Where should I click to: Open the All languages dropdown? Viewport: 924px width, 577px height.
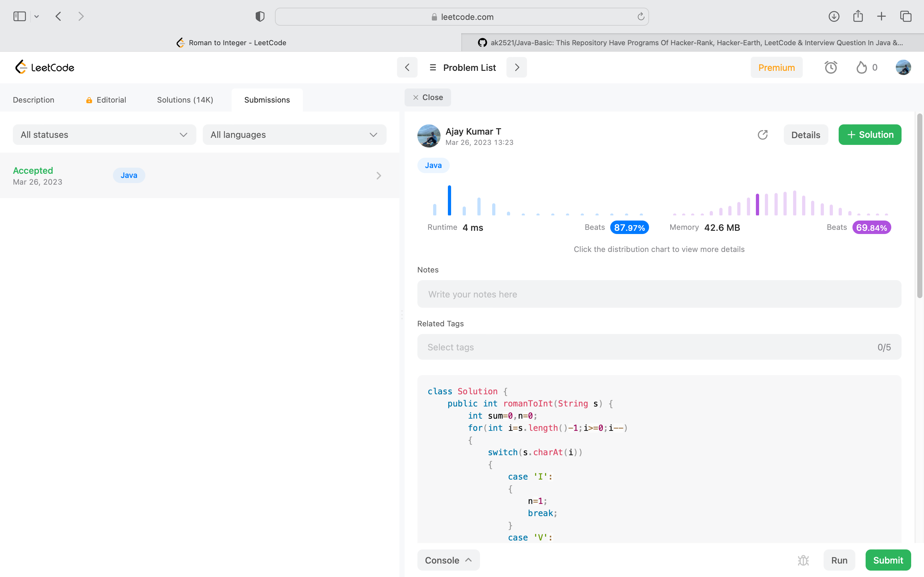295,135
